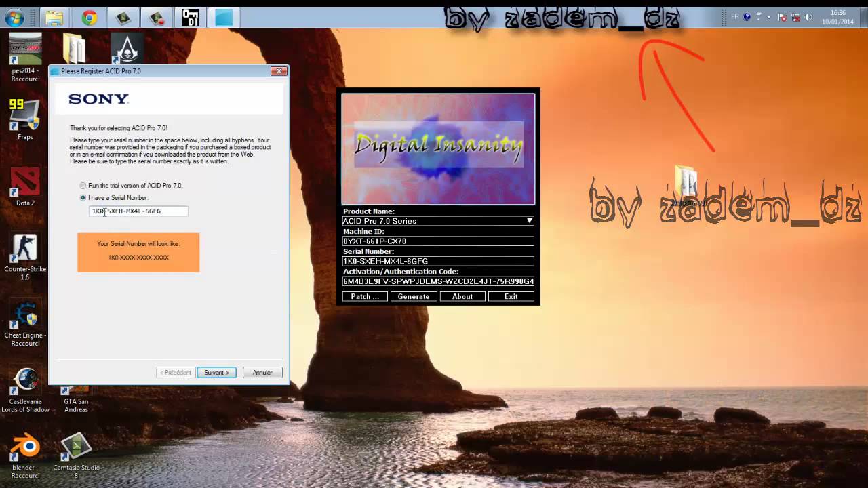Click the Suivant > button
This screenshot has width=868, height=488.
(216, 373)
